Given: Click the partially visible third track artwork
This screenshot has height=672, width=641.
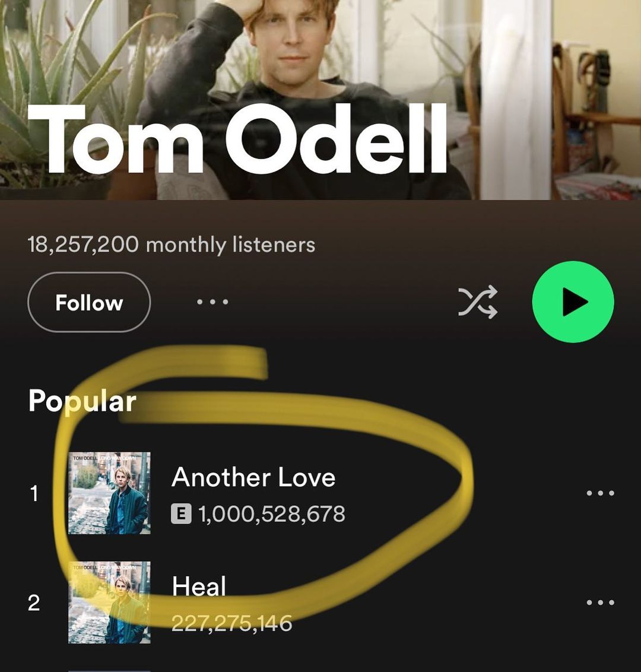Looking at the screenshot, I should [x=109, y=670].
